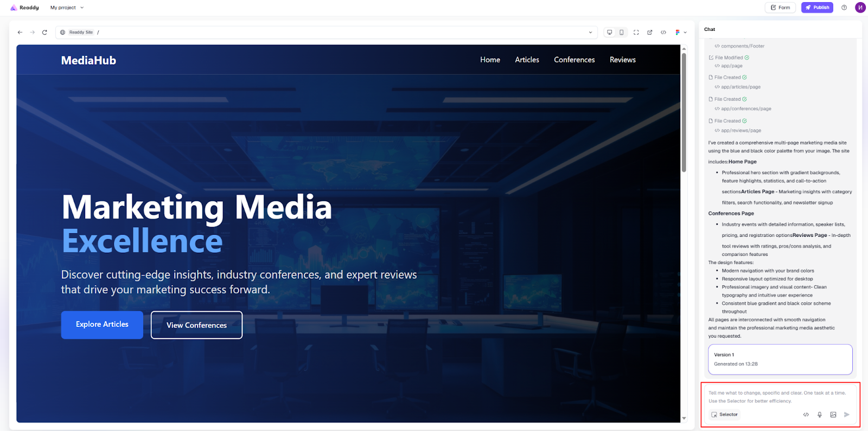
Task: Reload the site preview
Action: click(44, 33)
